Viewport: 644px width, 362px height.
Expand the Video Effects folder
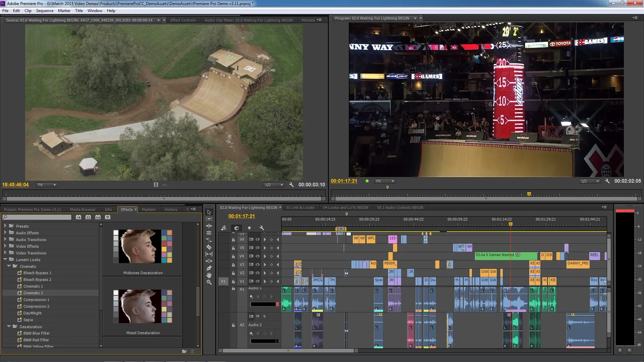(5, 246)
